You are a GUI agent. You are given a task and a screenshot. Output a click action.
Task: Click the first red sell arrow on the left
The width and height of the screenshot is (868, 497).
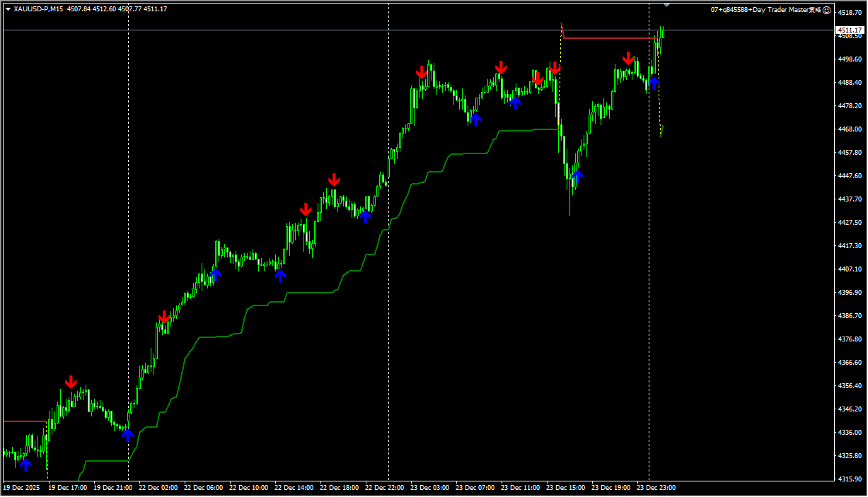pos(71,382)
